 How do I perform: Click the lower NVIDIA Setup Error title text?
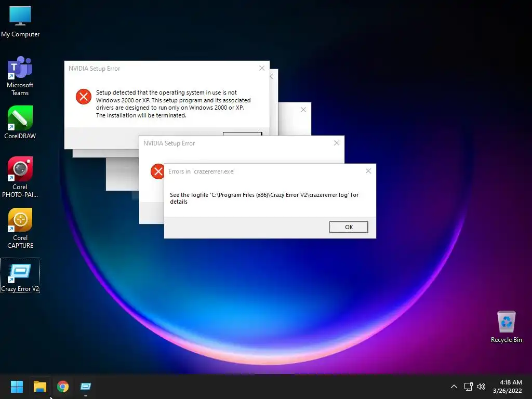point(169,143)
